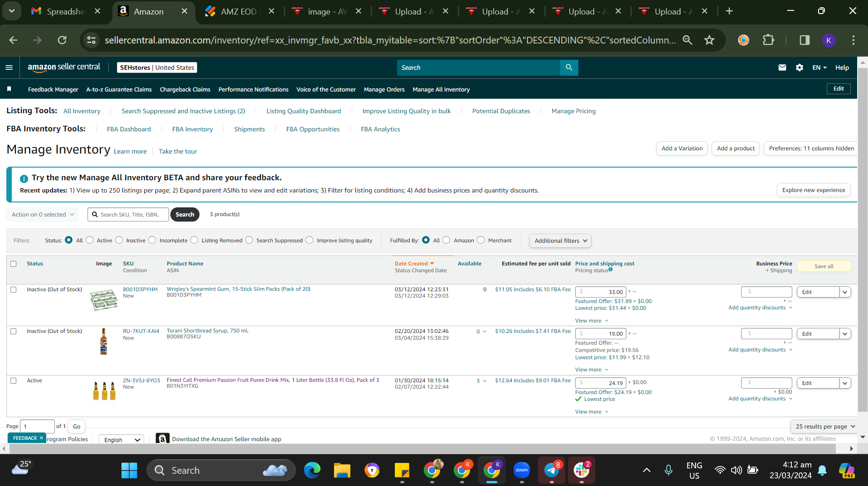Go back with the browser back arrow
The width and height of the screenshot is (868, 486).
[x=14, y=40]
